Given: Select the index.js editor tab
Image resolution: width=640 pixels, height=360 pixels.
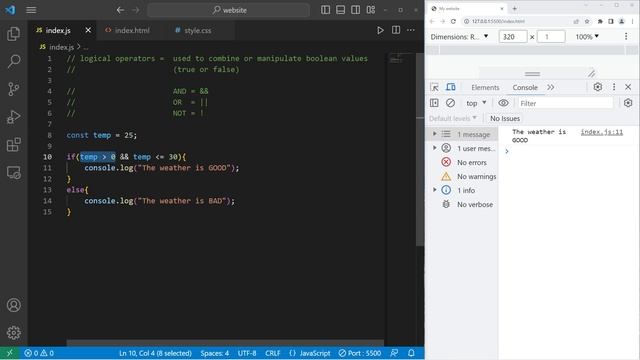Looking at the screenshot, I should coord(58,30).
